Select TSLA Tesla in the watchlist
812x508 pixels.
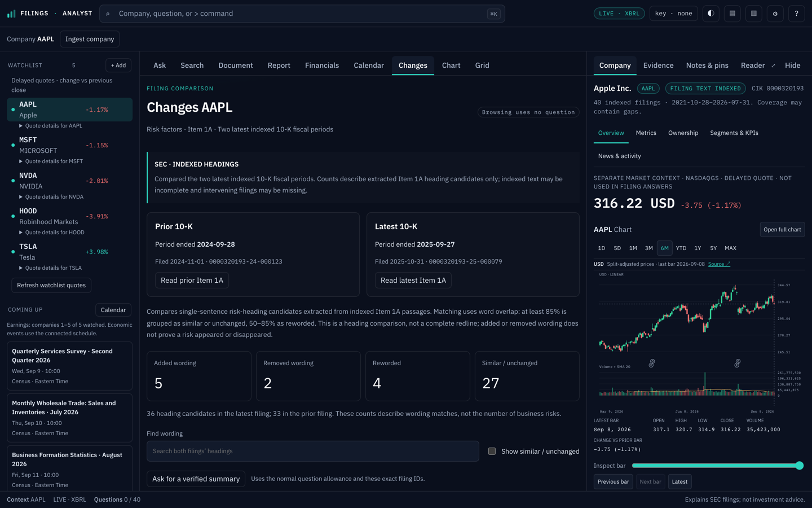[x=70, y=252]
